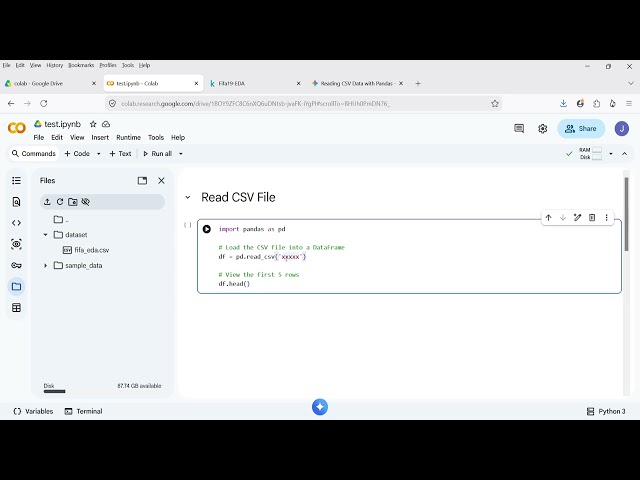
Task: Reload the browser page
Action: 44,104
